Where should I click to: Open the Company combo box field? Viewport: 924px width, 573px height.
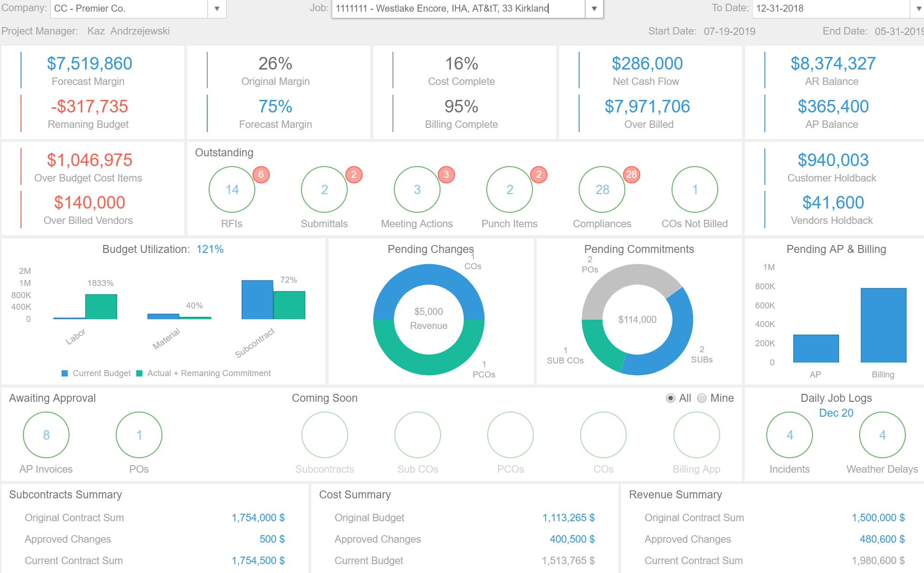138,8
